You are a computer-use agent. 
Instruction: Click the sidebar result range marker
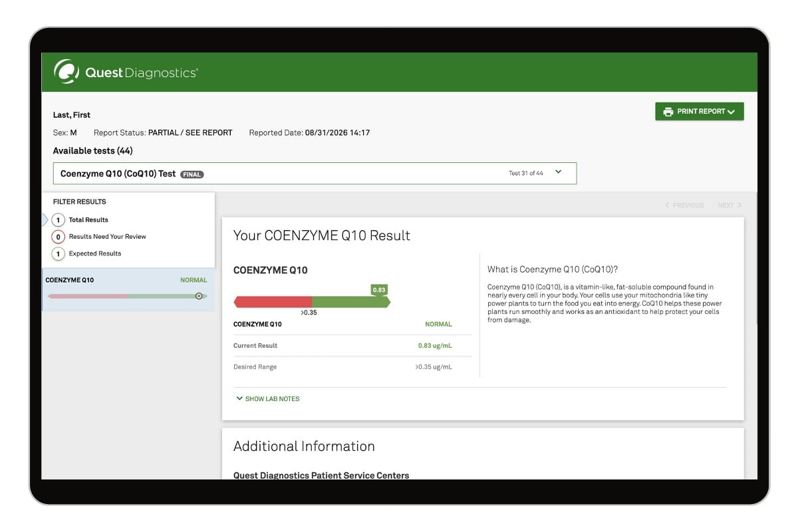point(199,296)
